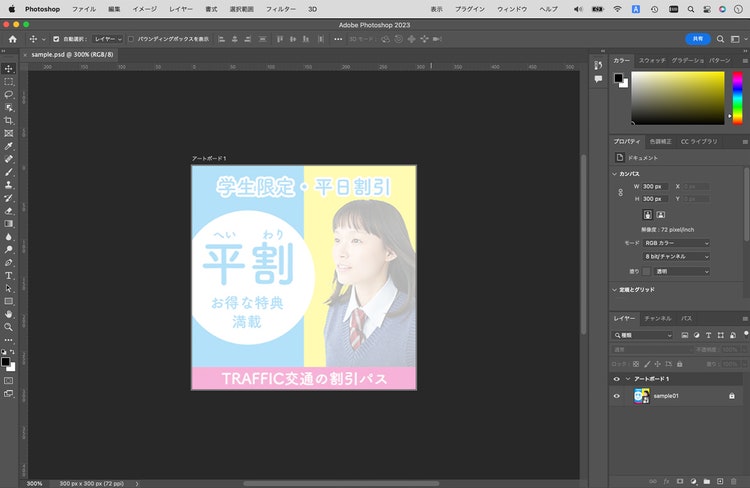Select the Eyedropper tool
This screenshot has width=750, height=488.
tap(9, 146)
